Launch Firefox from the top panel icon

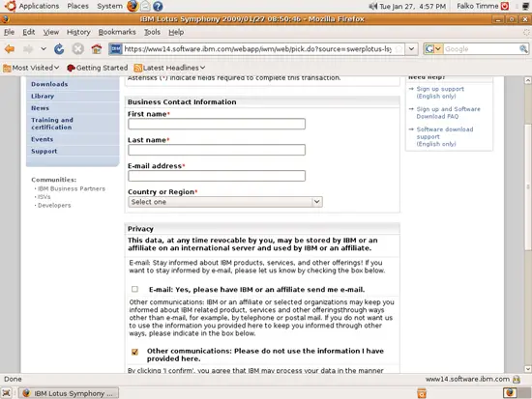(133, 6)
